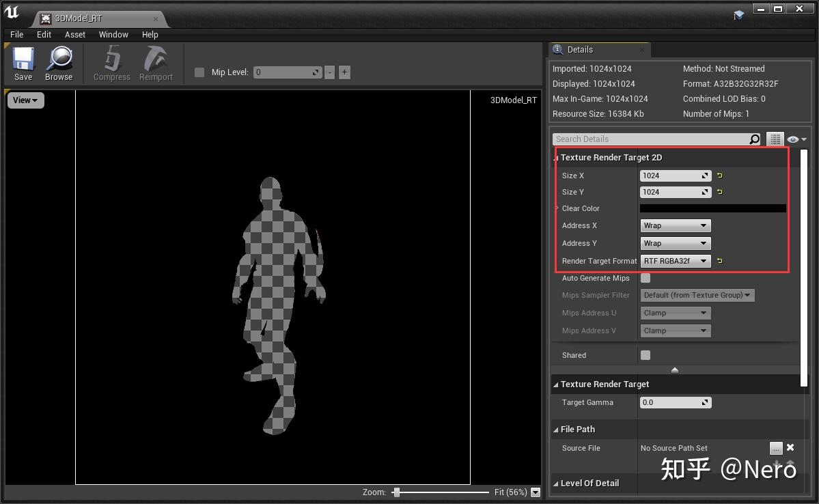This screenshot has width=819, height=504.
Task: Open the Address X Wrap dropdown
Action: (x=675, y=225)
